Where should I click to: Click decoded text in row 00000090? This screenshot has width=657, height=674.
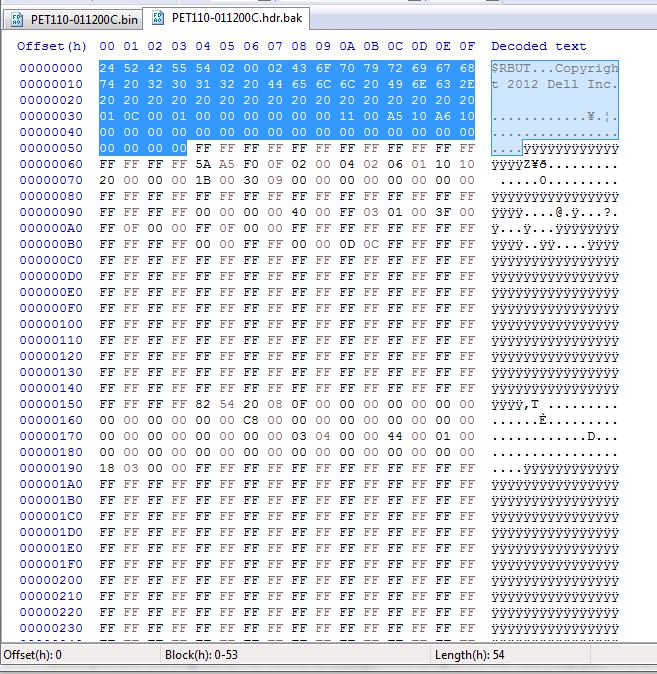[555, 212]
